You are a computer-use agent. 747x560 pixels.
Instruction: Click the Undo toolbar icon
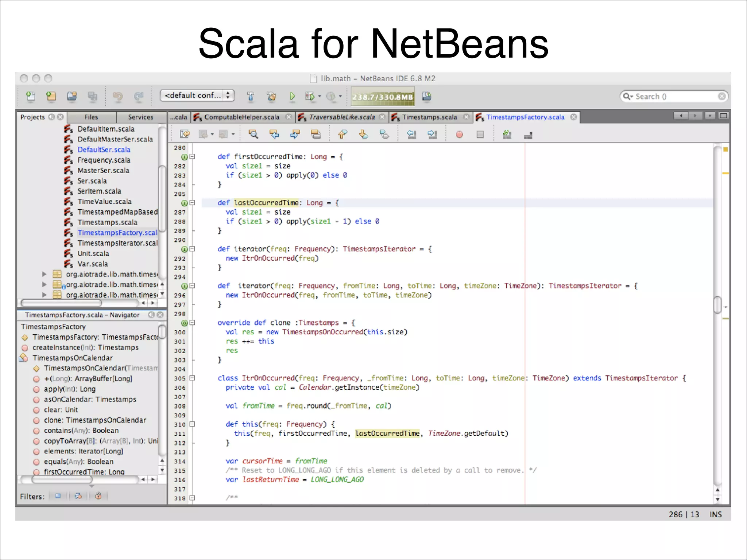[118, 96]
